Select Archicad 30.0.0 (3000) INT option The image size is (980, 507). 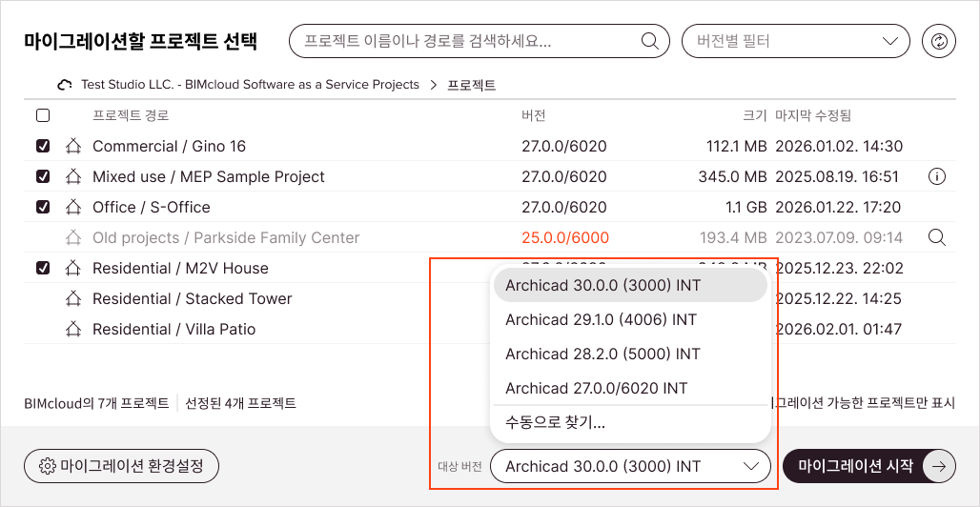coord(631,285)
